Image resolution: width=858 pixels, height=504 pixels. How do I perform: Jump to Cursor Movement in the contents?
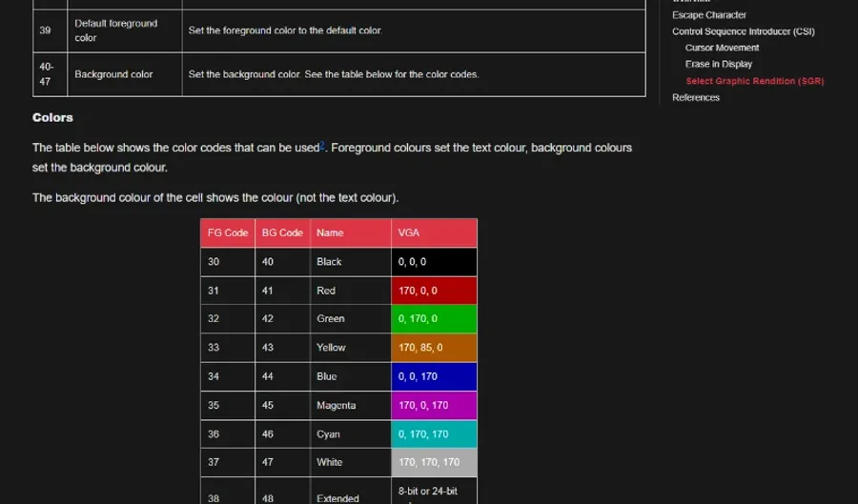[x=722, y=48]
